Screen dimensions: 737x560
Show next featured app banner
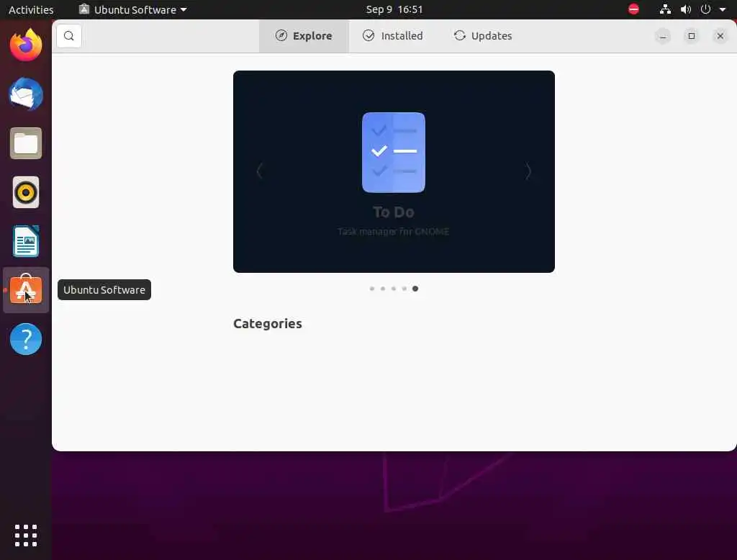tap(528, 171)
